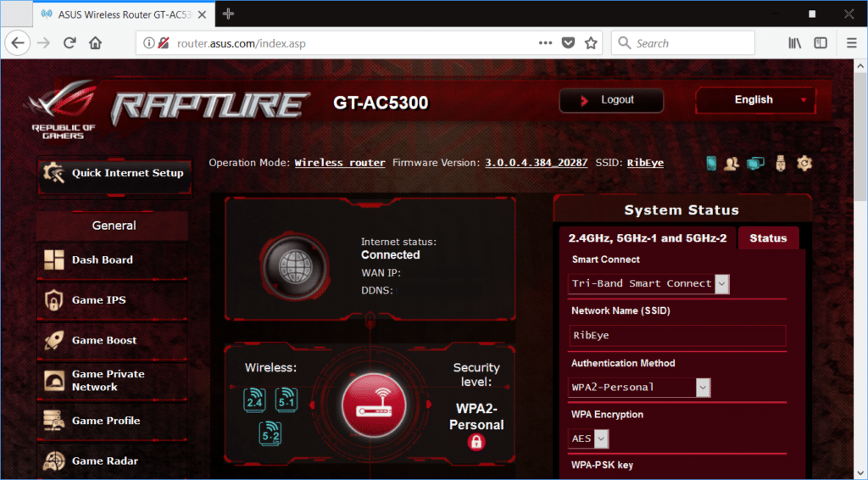
Task: Click the Internet globe icon
Action: point(295,266)
